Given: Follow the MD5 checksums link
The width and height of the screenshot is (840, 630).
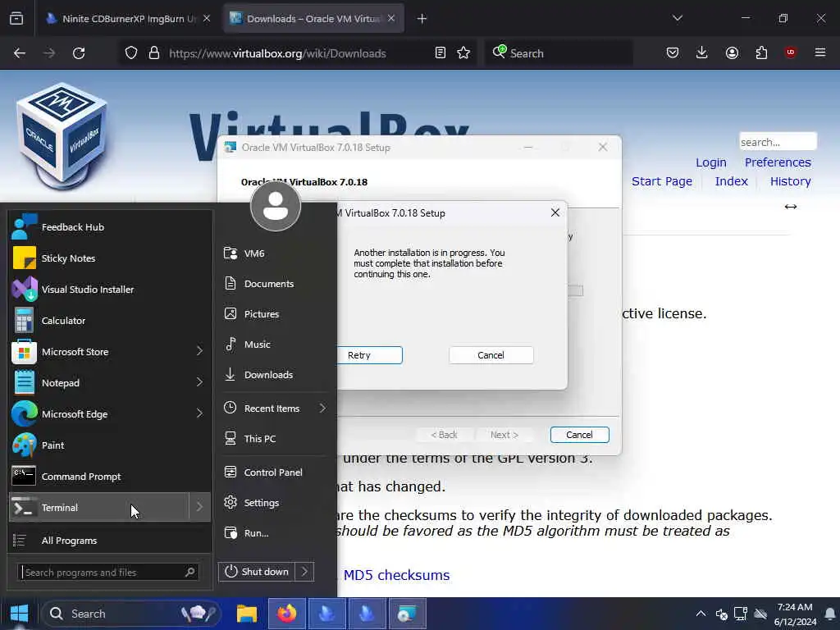Looking at the screenshot, I should [396, 575].
